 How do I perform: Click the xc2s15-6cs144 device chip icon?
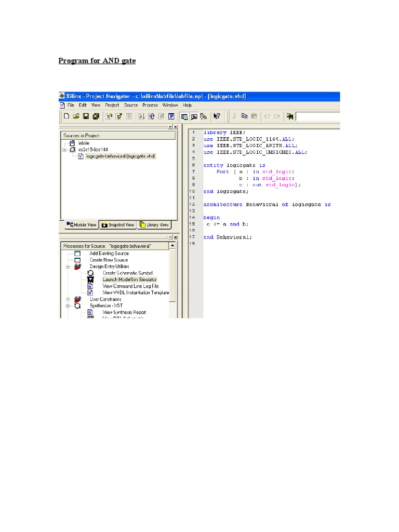pyautogui.click(x=72, y=150)
